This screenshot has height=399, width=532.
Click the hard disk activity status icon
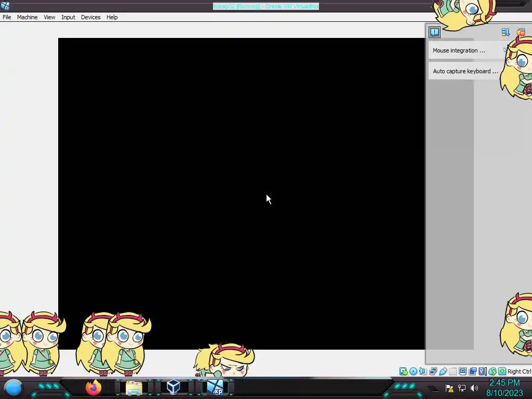tap(403, 371)
